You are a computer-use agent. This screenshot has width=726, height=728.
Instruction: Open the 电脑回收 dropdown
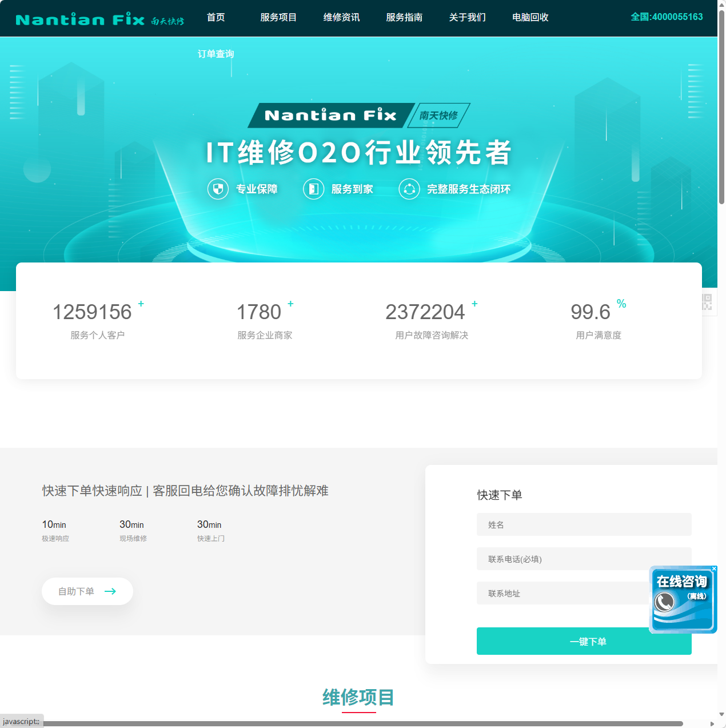pyautogui.click(x=530, y=18)
